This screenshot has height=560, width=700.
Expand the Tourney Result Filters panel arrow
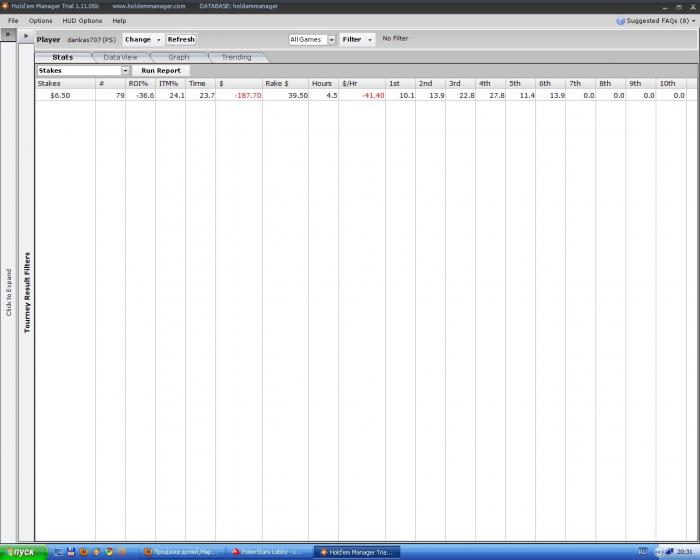26,36
